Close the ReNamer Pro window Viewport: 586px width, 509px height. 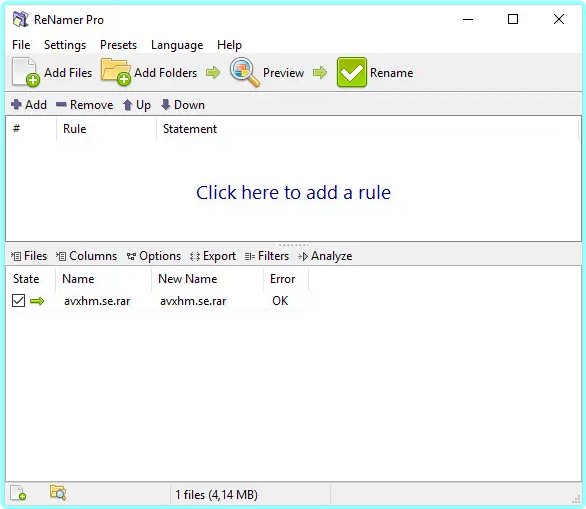pyautogui.click(x=559, y=19)
